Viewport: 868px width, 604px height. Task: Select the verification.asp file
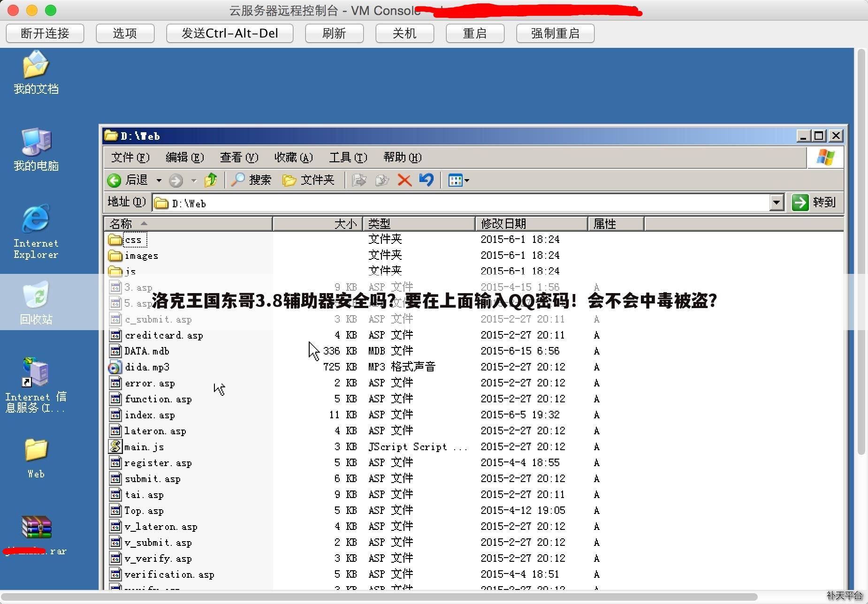(162, 574)
